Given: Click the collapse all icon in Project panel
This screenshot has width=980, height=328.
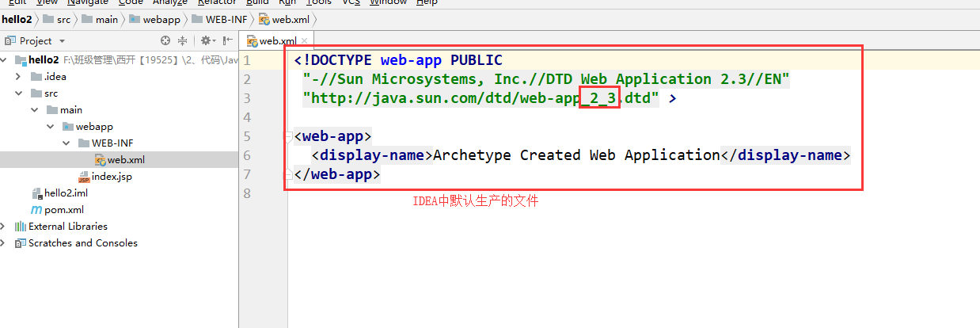Looking at the screenshot, I should coord(183,40).
